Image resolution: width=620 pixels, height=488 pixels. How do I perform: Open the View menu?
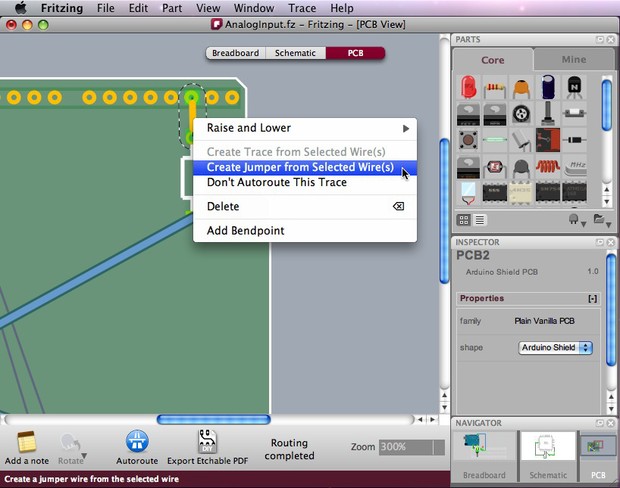208,8
